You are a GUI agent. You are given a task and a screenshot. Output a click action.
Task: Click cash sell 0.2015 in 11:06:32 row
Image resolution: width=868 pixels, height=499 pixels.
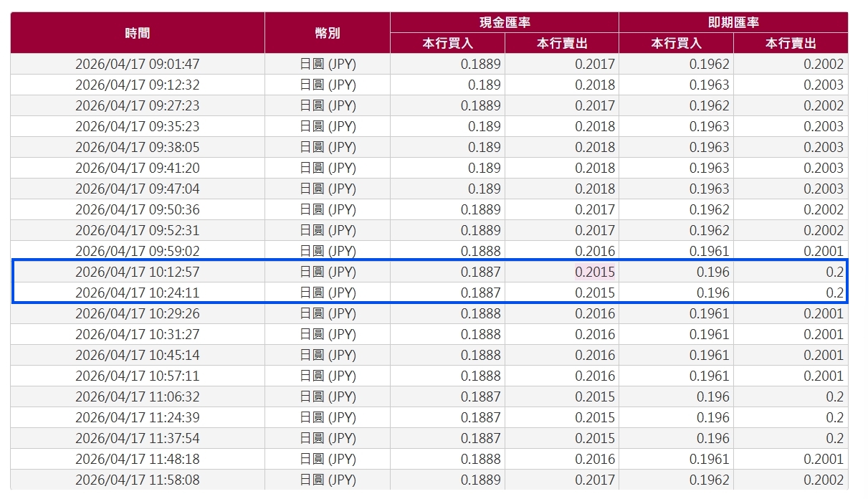[x=595, y=396]
